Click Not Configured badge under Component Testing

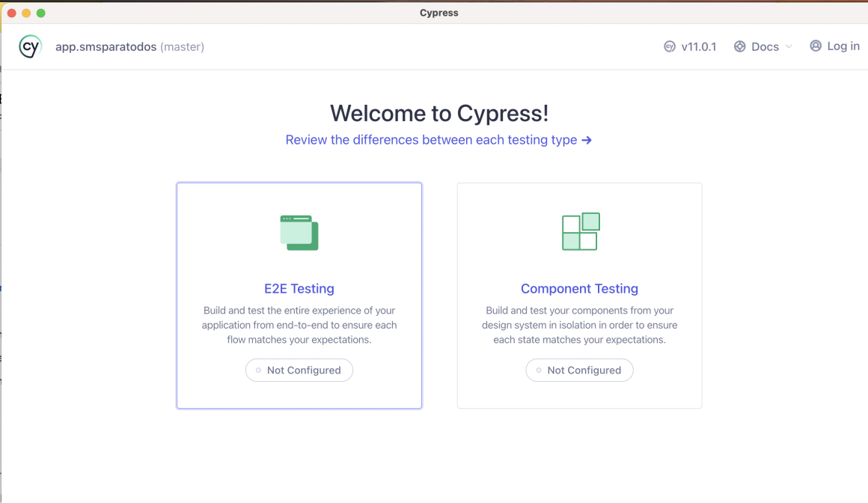[580, 370]
